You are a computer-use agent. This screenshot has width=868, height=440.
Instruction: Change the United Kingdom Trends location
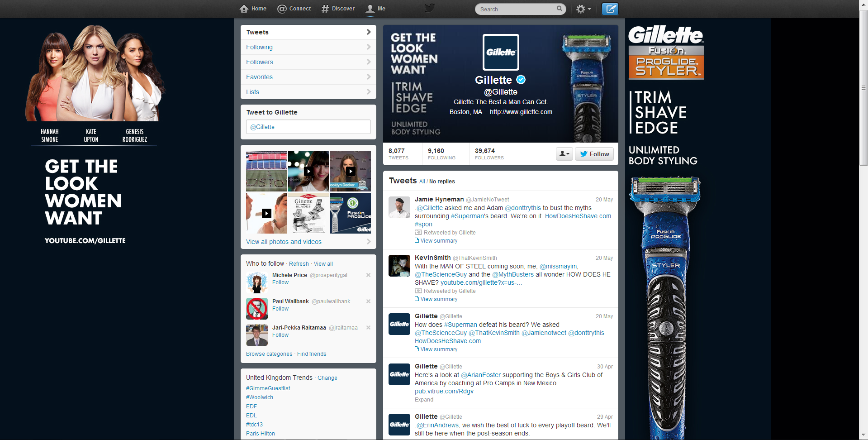[327, 378]
